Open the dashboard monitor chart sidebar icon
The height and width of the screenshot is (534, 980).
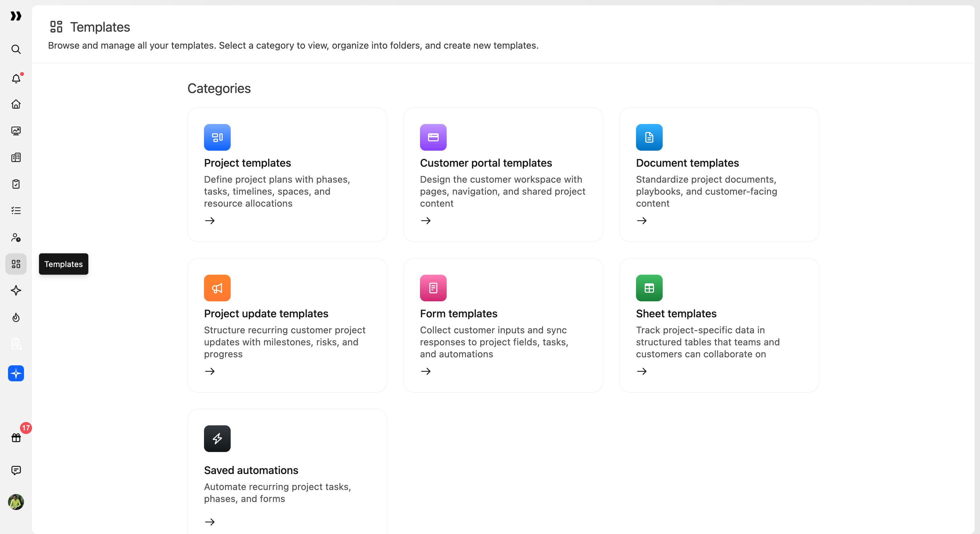[16, 131]
